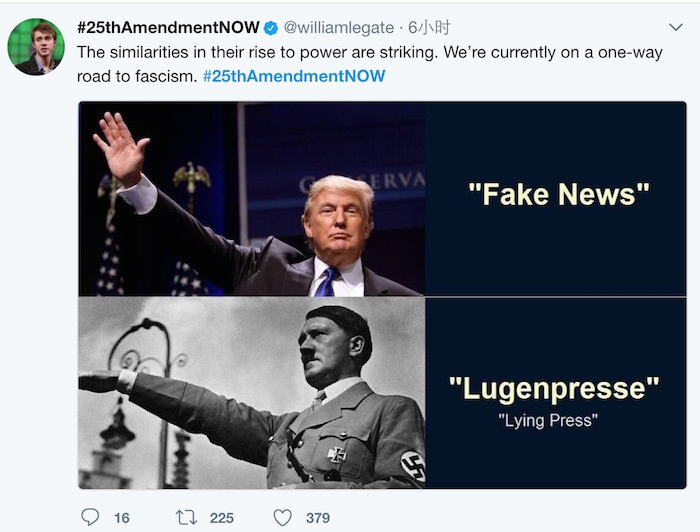
Task: Click the "road to fascism" text line
Action: click(136, 76)
